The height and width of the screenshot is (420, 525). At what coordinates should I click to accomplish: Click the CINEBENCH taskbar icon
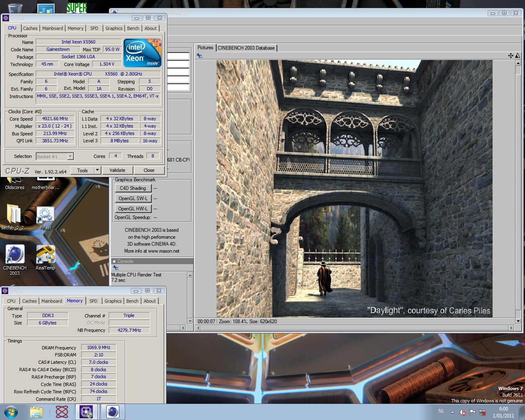click(x=112, y=412)
